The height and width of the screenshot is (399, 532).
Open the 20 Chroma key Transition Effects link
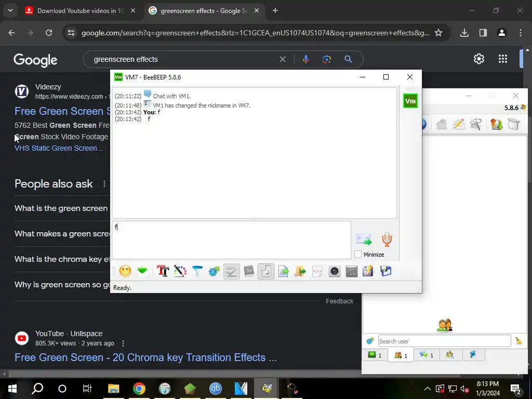click(x=145, y=357)
